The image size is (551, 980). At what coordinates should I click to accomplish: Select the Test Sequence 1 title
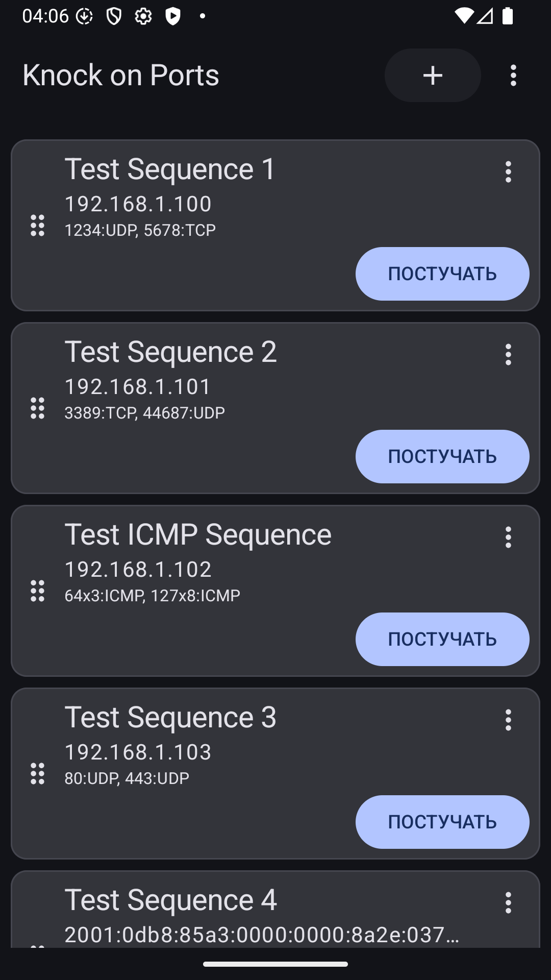(x=170, y=169)
